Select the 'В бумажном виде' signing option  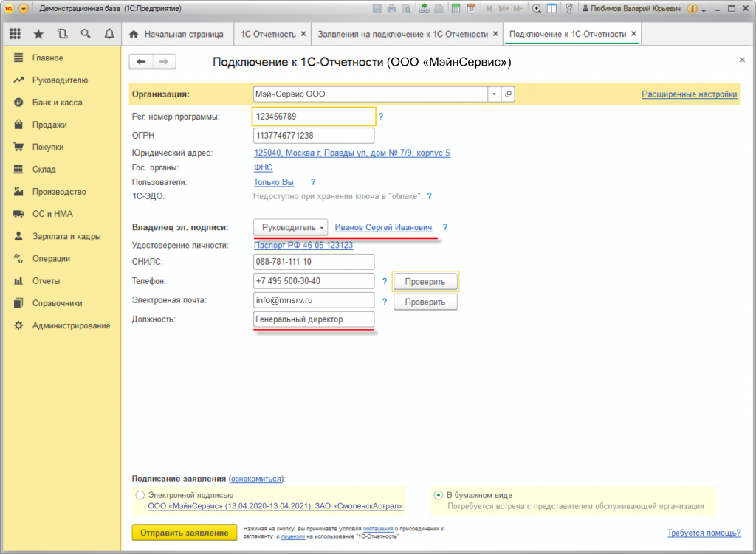click(x=439, y=496)
